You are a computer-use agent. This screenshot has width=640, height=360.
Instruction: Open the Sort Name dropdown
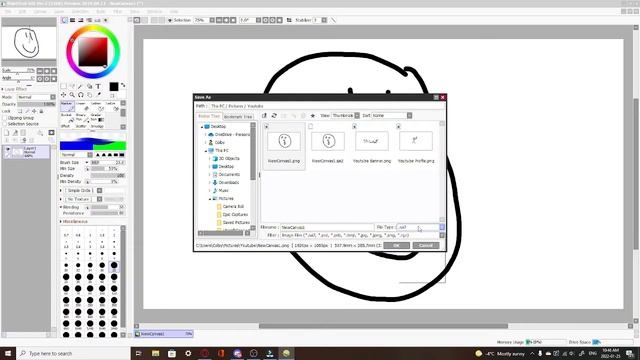pyautogui.click(x=409, y=116)
